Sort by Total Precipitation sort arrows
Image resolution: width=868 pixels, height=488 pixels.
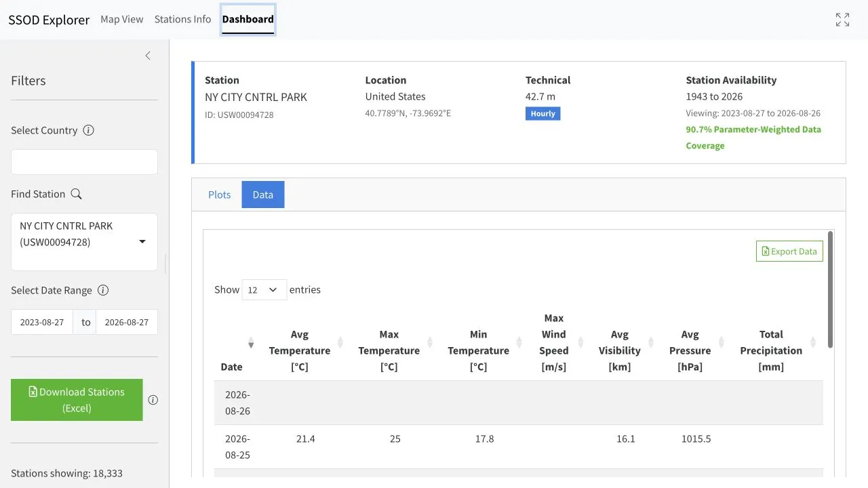pos(813,342)
